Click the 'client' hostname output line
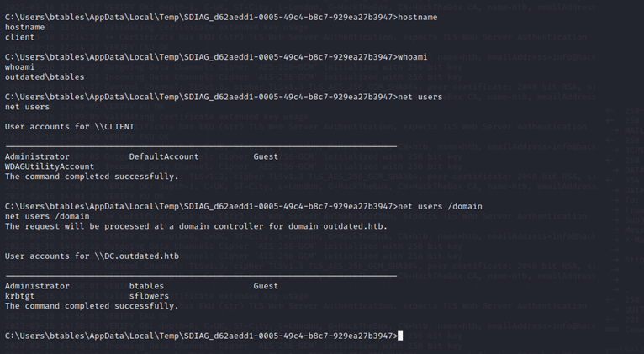 [x=19, y=37]
